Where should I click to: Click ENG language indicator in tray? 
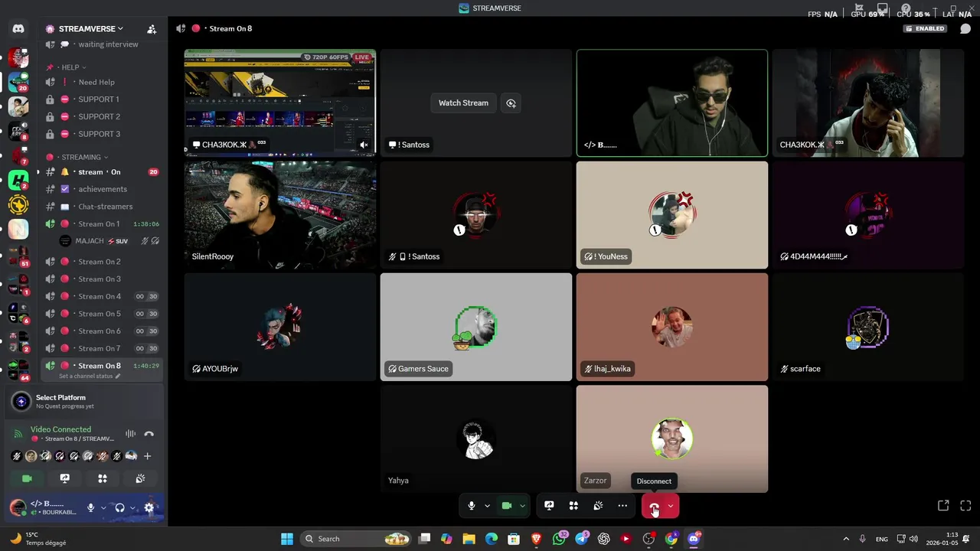882,539
